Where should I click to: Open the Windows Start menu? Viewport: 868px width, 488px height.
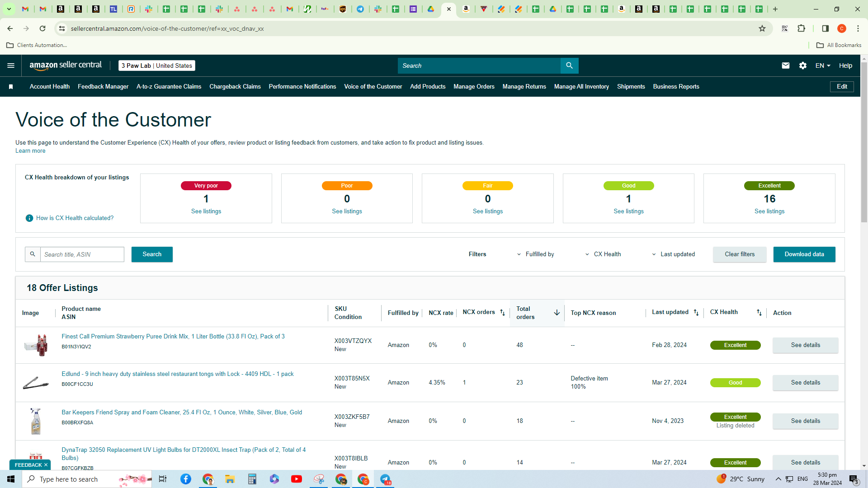click(x=11, y=479)
